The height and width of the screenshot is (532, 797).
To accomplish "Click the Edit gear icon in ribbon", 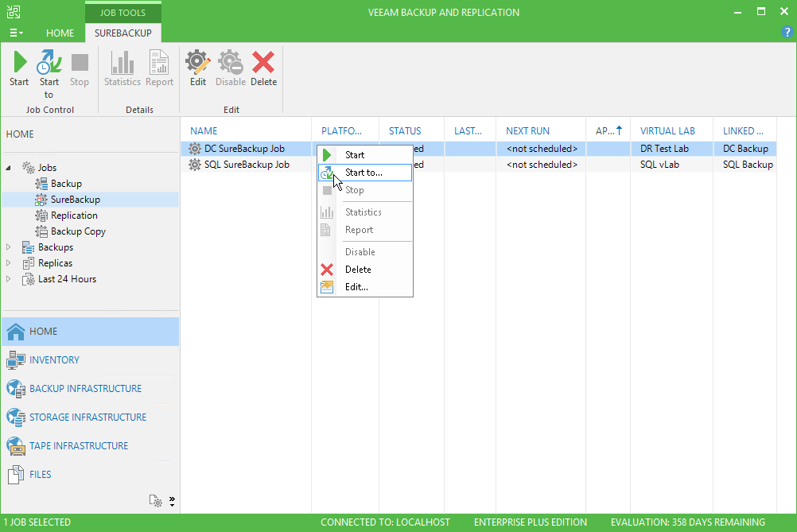I will coord(198,64).
